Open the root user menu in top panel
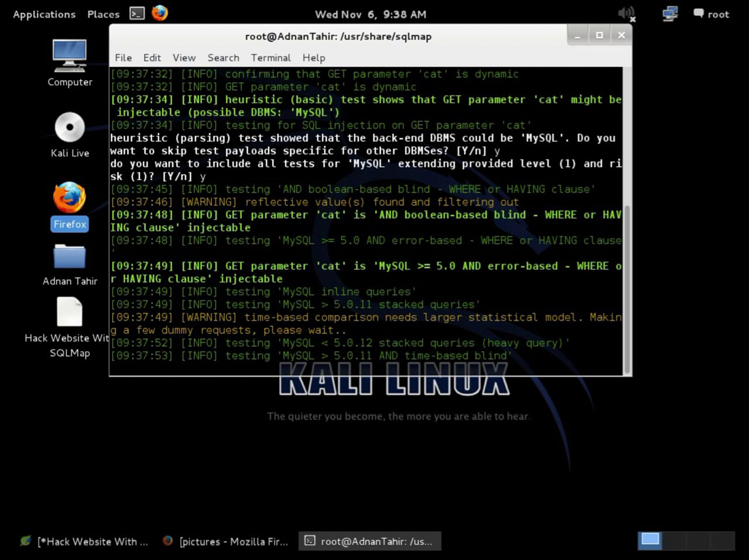The image size is (749, 560). click(x=711, y=14)
